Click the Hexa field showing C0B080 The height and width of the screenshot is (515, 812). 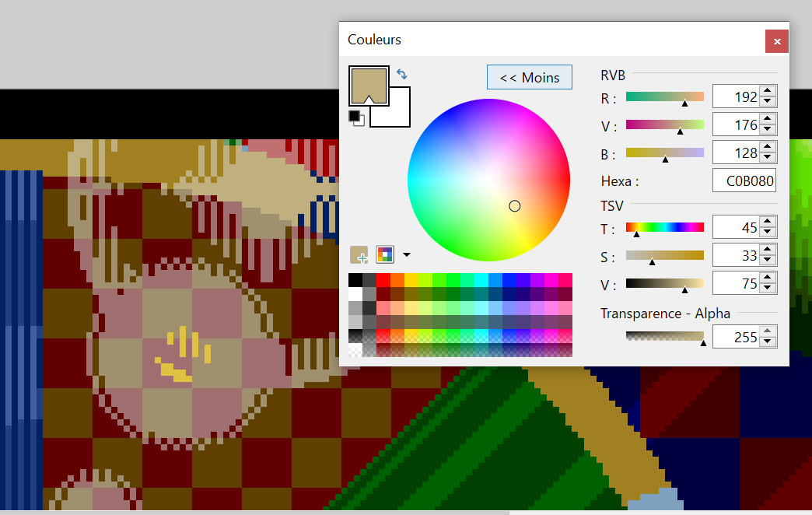point(744,180)
